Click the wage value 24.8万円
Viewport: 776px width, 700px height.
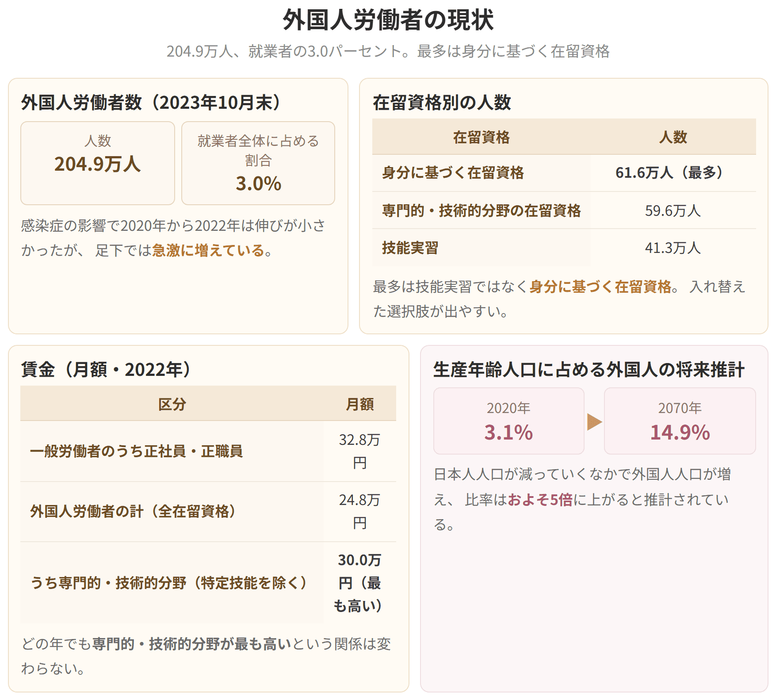359,511
